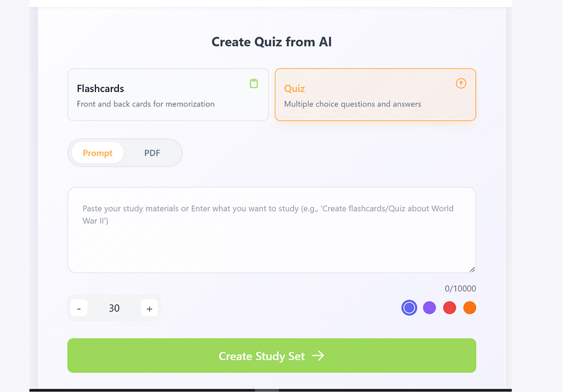Click the placeholder text about World War II

pyautogui.click(x=267, y=214)
